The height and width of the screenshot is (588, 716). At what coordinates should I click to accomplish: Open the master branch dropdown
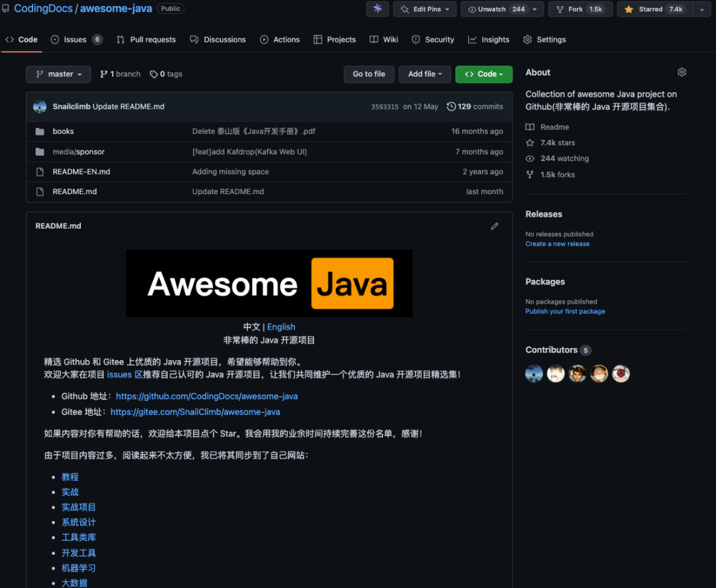(x=58, y=74)
